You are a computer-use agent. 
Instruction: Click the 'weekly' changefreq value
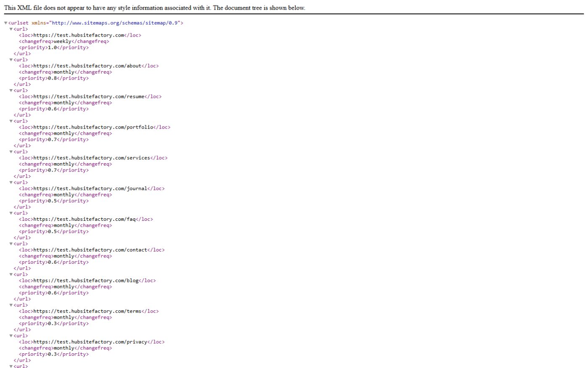click(x=63, y=41)
